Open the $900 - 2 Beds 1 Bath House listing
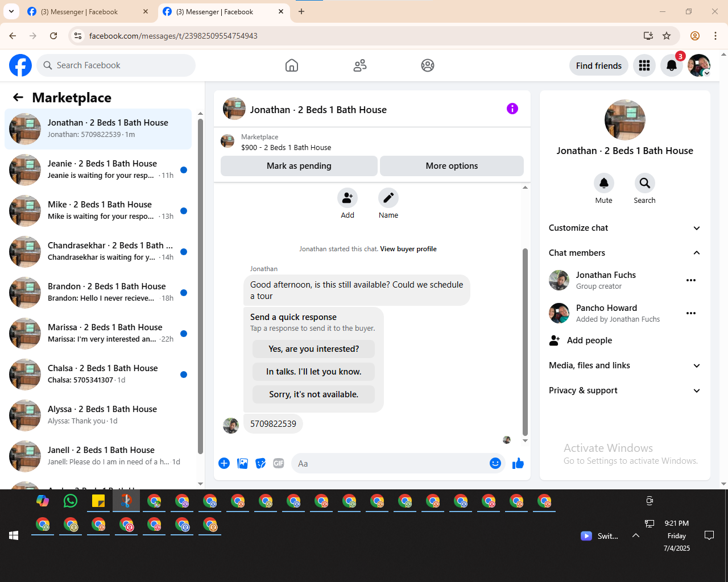The height and width of the screenshot is (582, 728). click(286, 147)
